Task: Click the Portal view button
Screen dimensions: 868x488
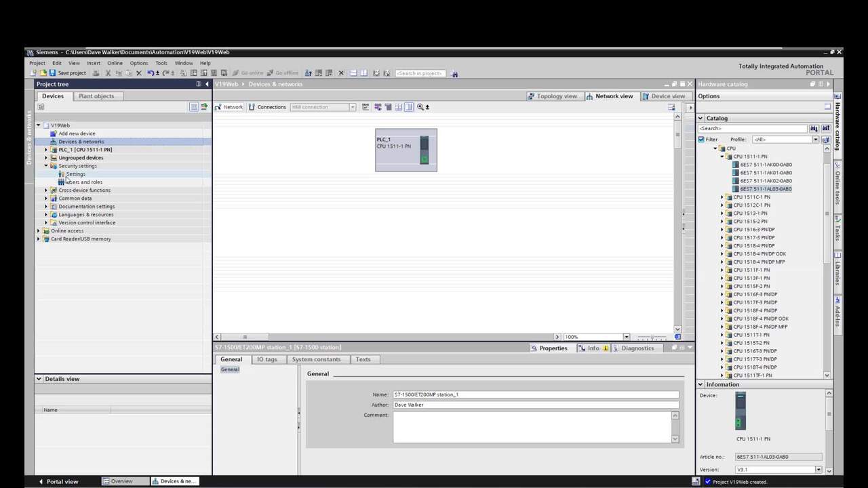Action: [58, 481]
